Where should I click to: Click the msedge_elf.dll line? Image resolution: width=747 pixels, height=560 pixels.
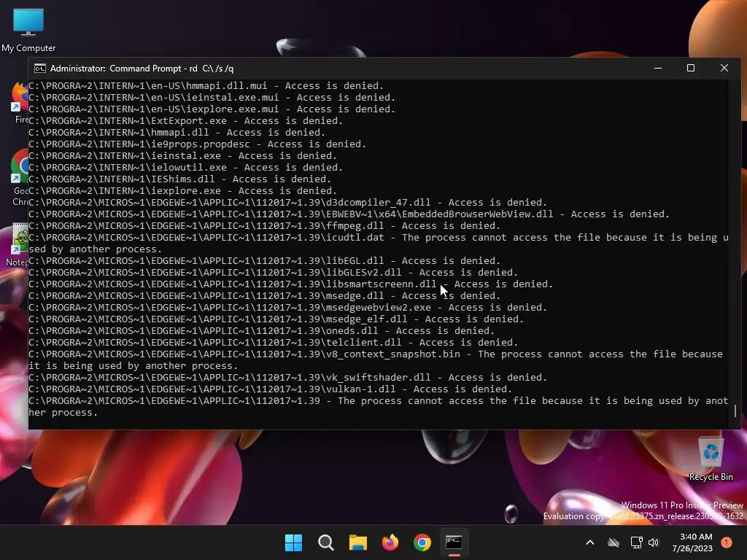click(276, 319)
